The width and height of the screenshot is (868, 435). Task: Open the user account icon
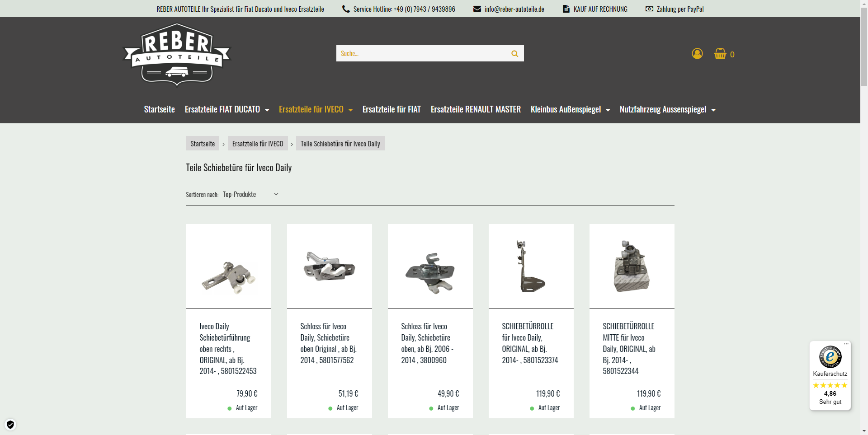click(x=697, y=54)
